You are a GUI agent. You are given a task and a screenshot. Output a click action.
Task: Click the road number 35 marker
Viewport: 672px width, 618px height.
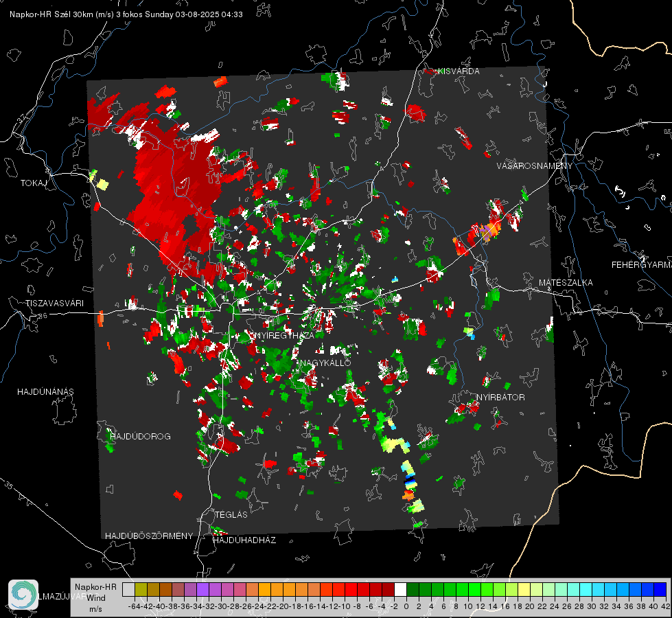[x=10, y=486]
